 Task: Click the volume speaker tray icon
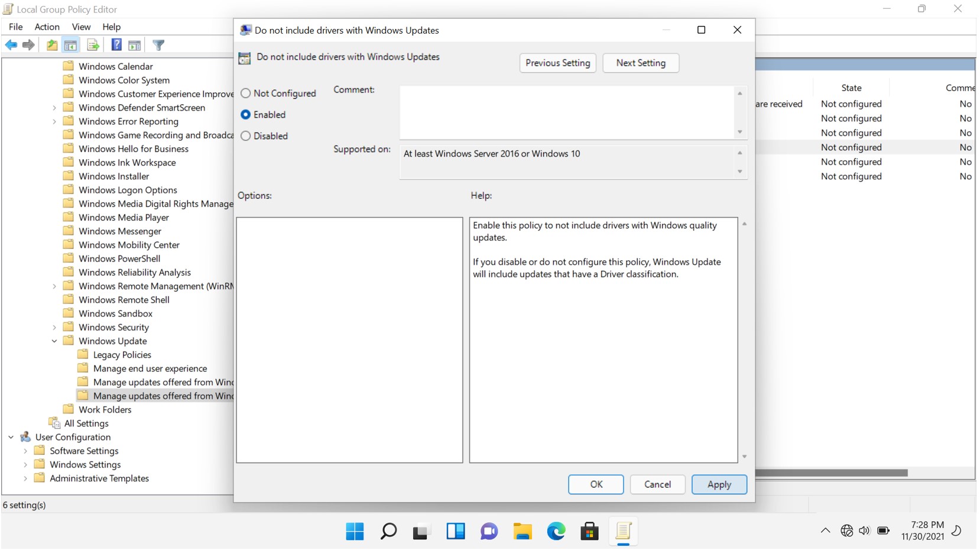(864, 530)
